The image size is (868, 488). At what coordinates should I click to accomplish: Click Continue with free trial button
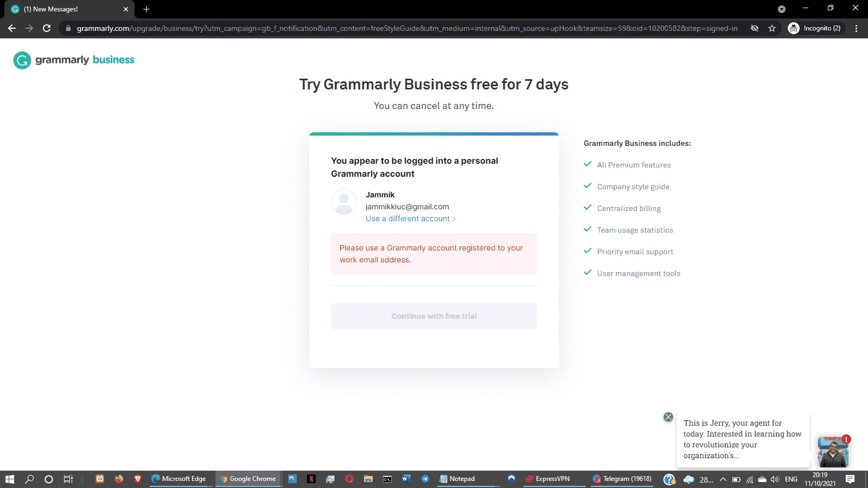(434, 316)
